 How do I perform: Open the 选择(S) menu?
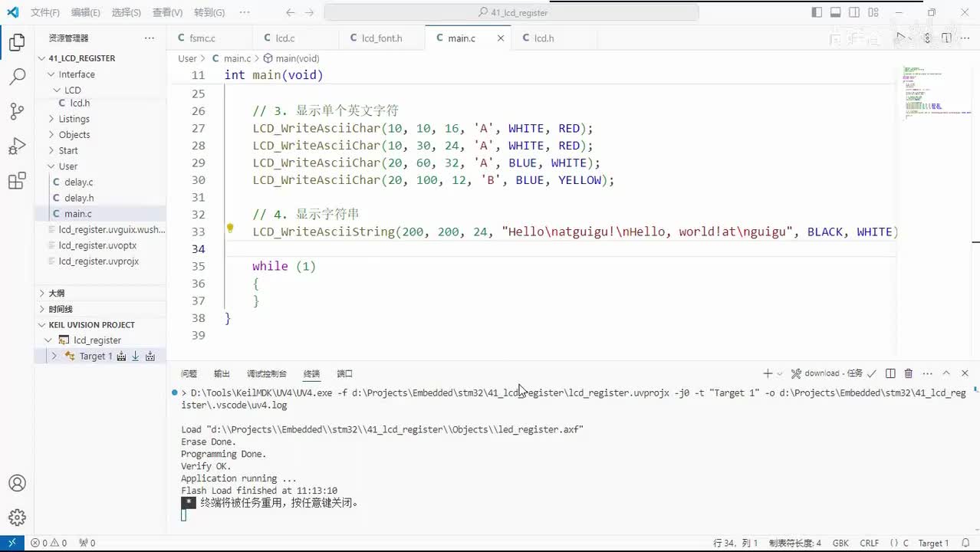126,12
